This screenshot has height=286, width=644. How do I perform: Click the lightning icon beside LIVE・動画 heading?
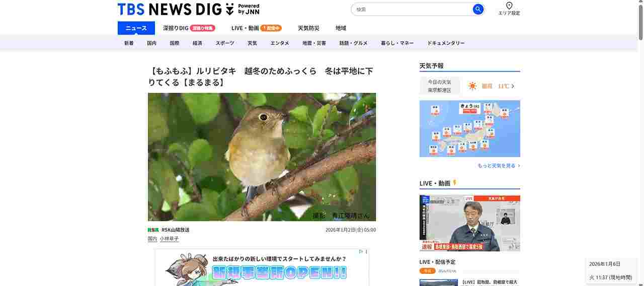(455, 183)
